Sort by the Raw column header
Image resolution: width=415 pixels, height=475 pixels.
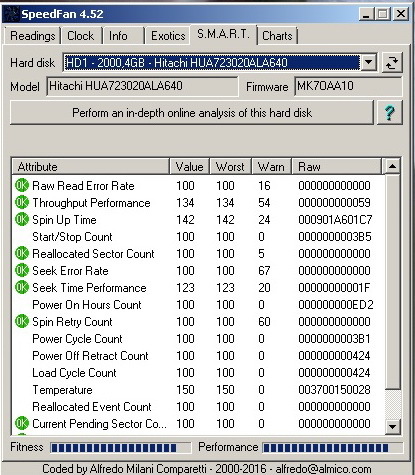click(x=336, y=166)
